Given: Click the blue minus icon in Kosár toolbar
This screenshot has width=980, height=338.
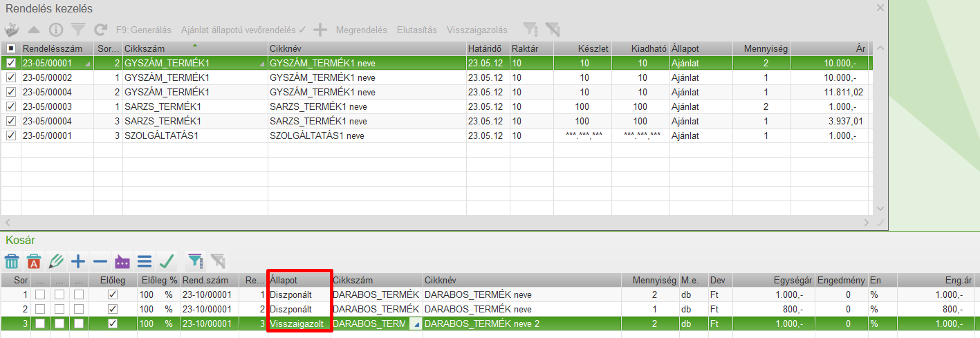Looking at the screenshot, I should coord(100,261).
